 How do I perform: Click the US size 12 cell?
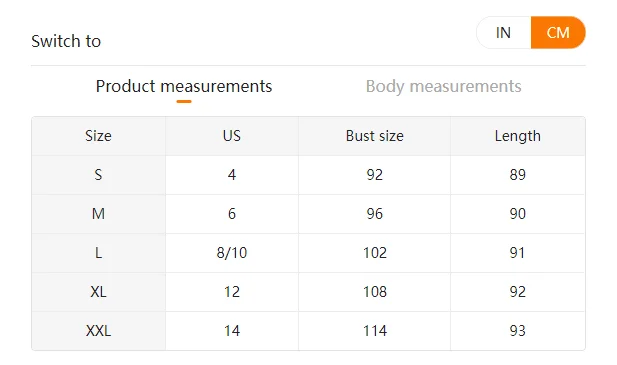click(x=232, y=291)
